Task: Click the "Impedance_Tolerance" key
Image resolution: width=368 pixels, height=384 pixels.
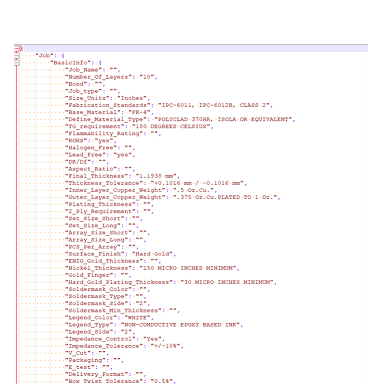Action: [x=104, y=346]
